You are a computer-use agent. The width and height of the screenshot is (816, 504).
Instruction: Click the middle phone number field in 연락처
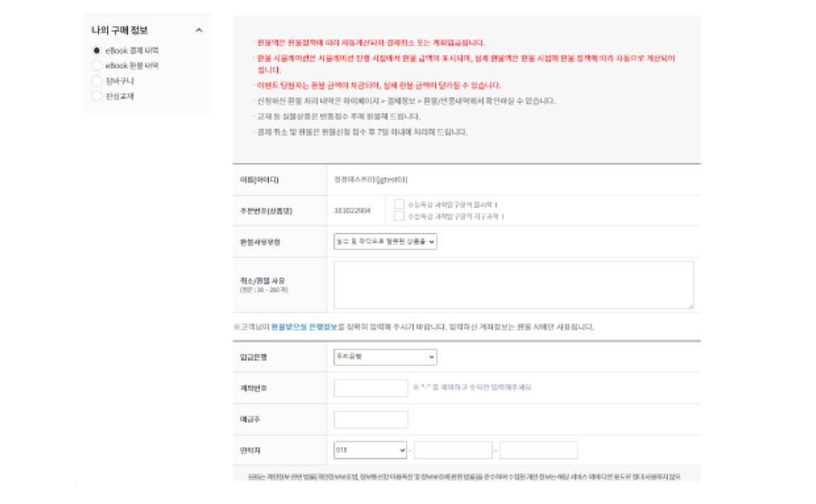click(x=453, y=450)
